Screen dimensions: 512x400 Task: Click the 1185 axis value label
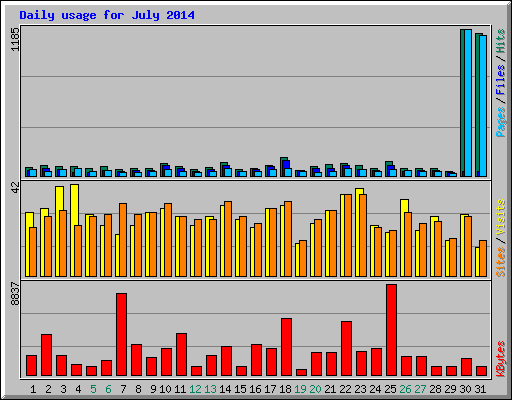[x=15, y=39]
